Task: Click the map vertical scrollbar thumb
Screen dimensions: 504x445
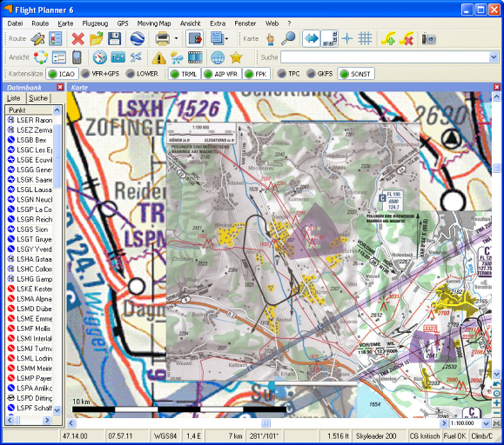Action: (x=496, y=168)
